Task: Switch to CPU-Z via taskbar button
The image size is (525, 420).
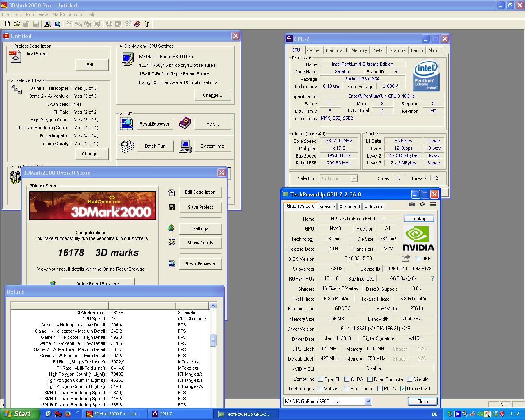Action: [x=181, y=414]
